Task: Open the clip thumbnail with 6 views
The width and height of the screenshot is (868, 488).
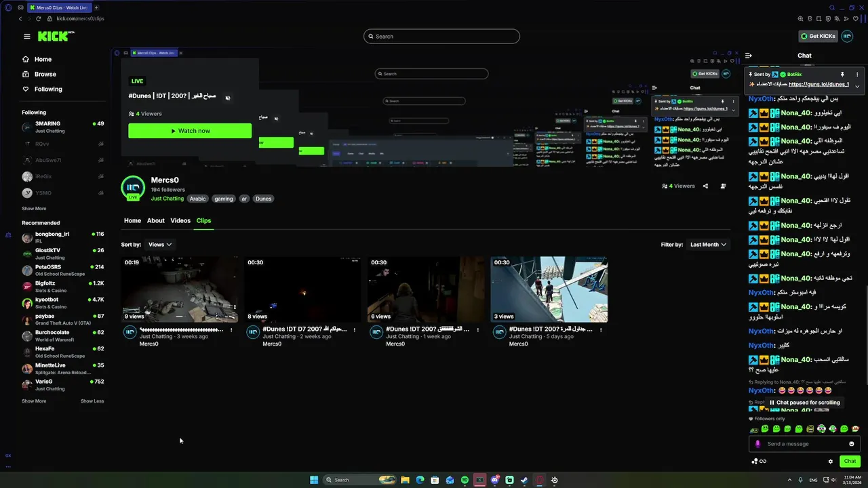Action: pyautogui.click(x=426, y=289)
